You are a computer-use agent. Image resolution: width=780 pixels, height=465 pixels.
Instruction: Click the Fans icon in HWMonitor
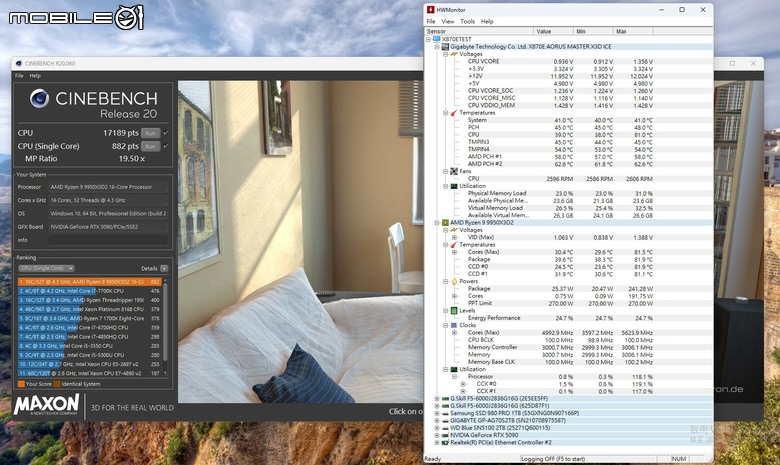(454, 171)
